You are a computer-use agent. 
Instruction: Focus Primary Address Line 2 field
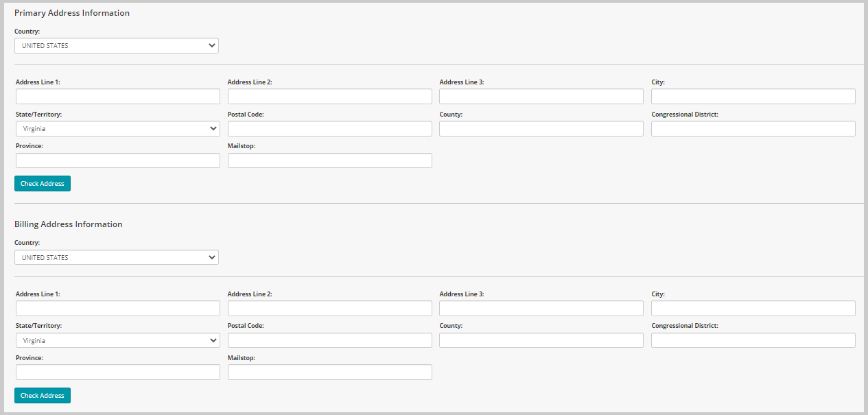click(x=330, y=96)
